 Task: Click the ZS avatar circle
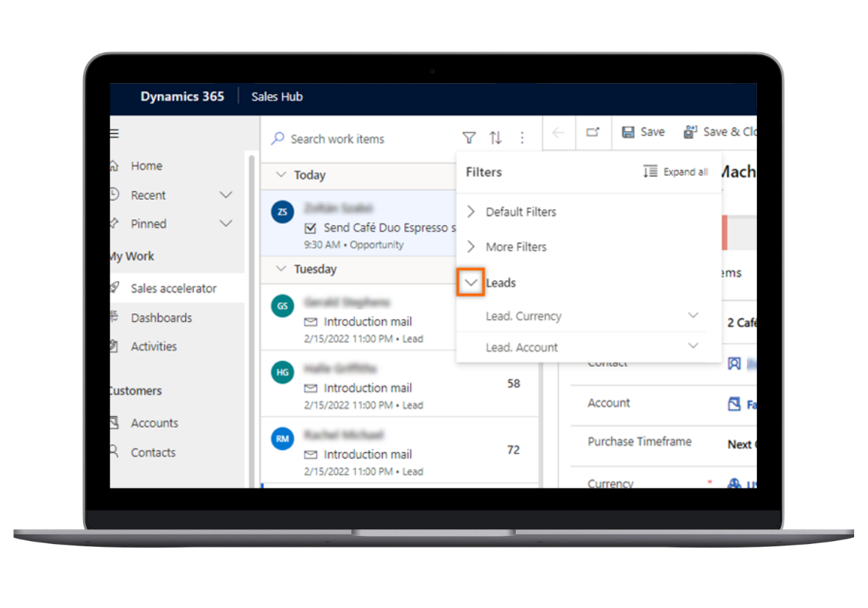(x=282, y=212)
